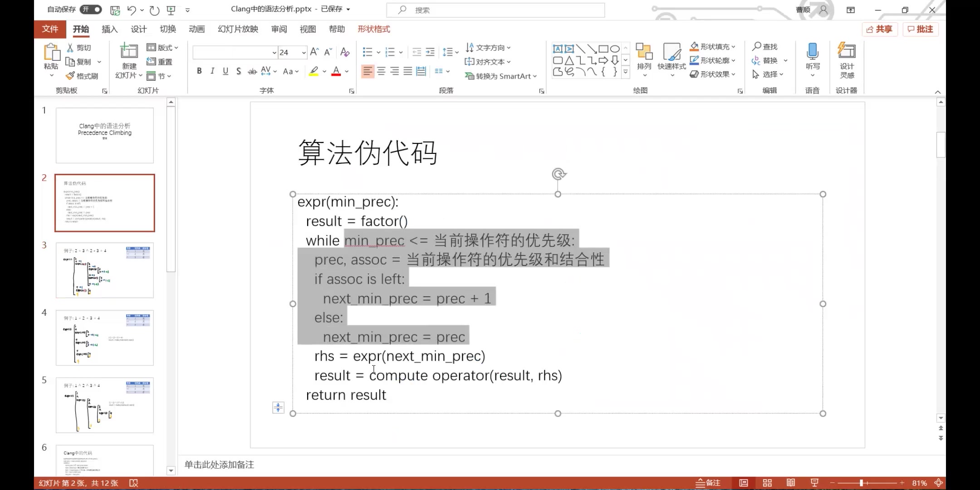980x490 pixels.
Task: Click the Justify alignment icon
Action: [x=408, y=71]
